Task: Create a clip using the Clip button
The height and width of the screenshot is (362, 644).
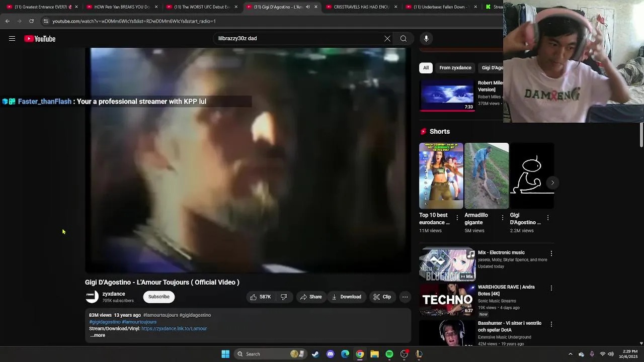Action: coord(382,297)
